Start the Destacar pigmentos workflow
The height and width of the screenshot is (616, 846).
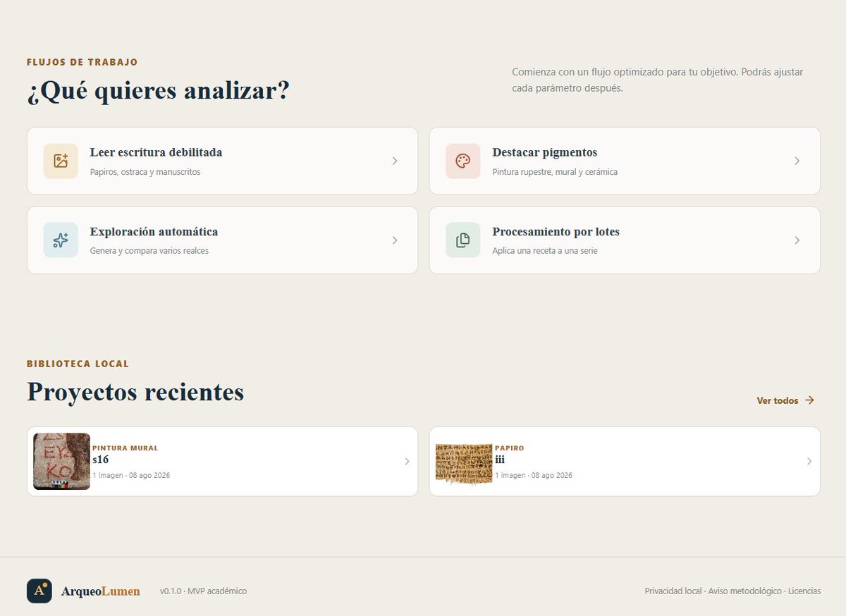625,161
